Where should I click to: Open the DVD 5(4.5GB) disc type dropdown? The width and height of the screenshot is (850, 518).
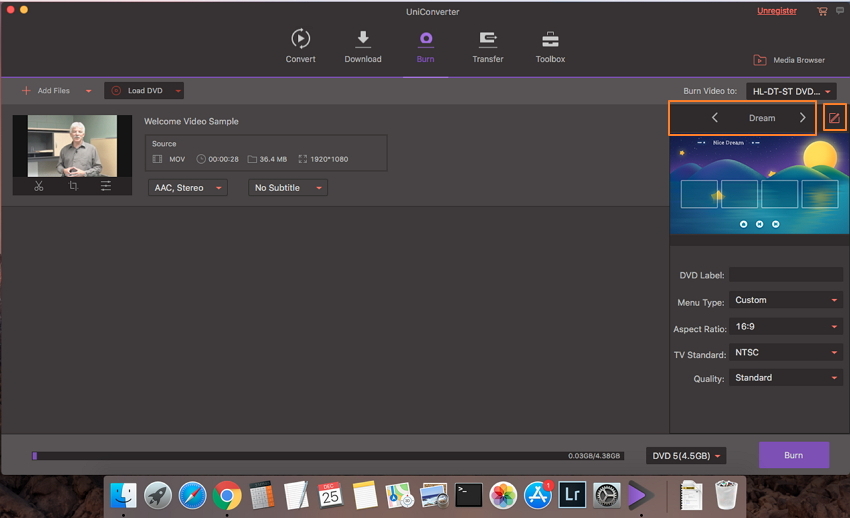[x=686, y=456]
